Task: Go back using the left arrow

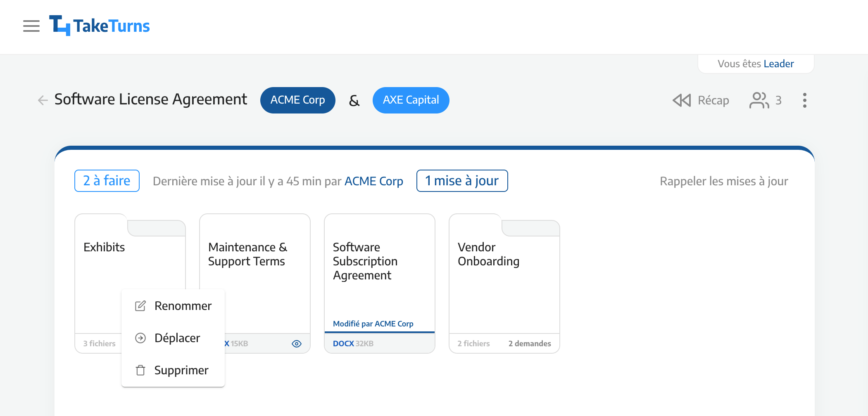Action: click(x=43, y=100)
